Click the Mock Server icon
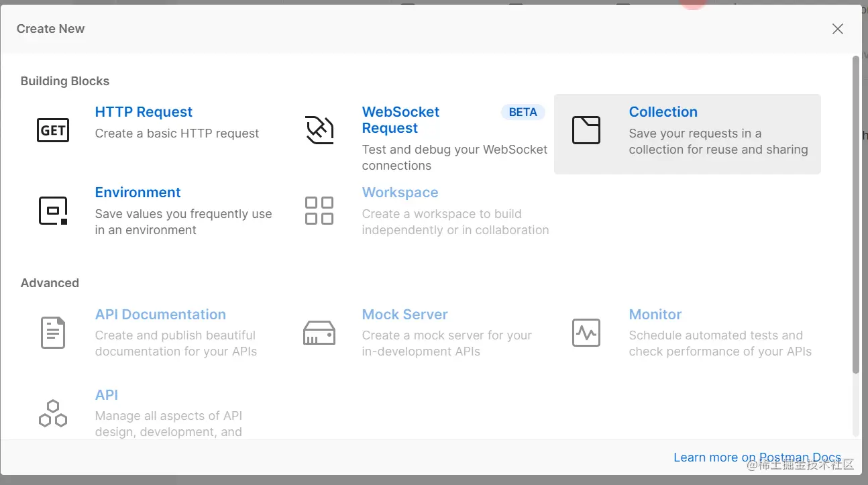 click(x=319, y=332)
